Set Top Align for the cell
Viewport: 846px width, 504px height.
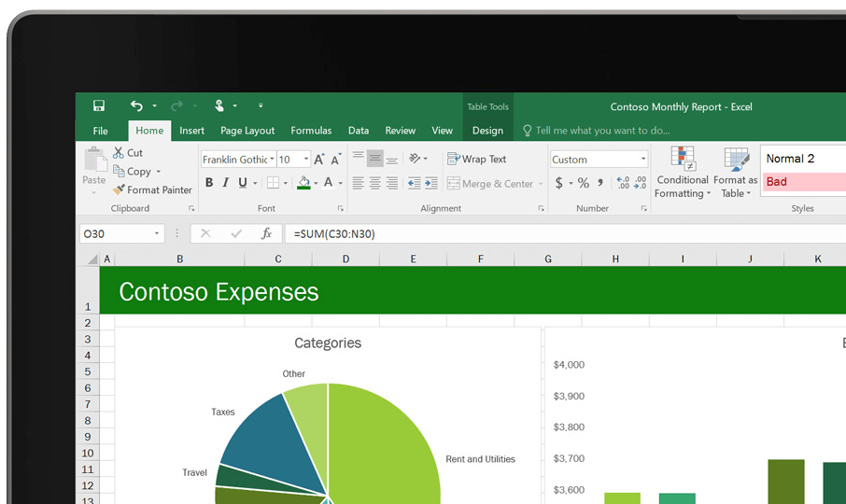[358, 158]
